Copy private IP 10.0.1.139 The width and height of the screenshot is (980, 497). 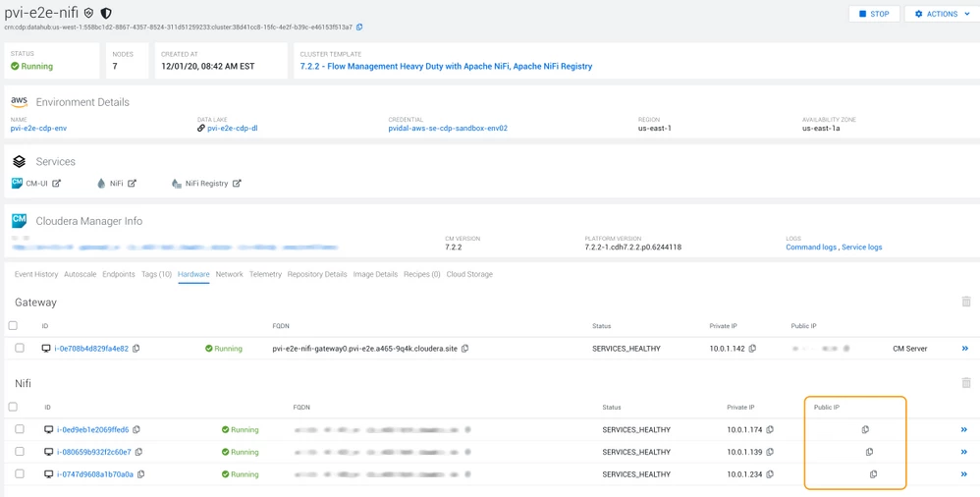[770, 452]
